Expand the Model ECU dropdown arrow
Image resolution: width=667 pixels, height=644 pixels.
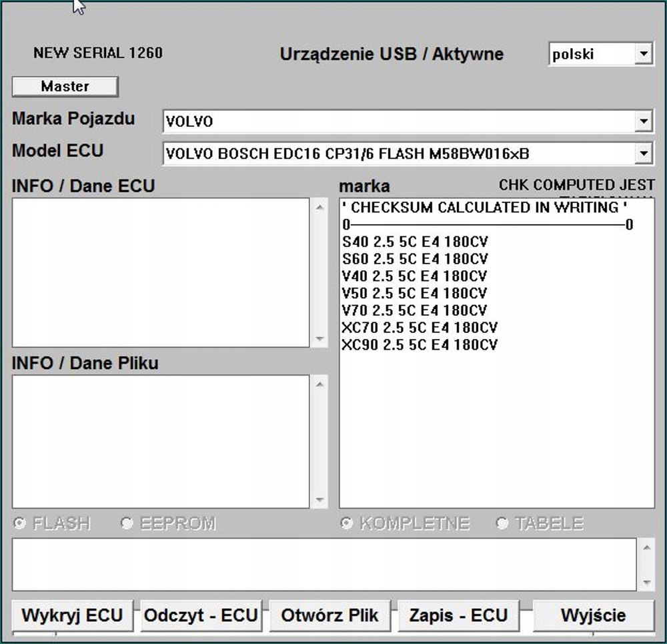coord(644,153)
